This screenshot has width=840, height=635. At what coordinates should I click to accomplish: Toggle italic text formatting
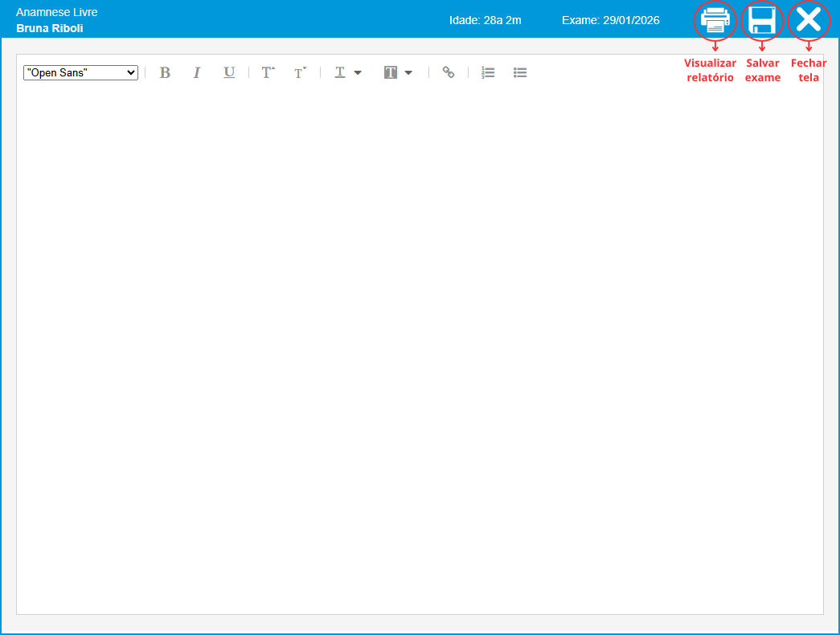(196, 72)
